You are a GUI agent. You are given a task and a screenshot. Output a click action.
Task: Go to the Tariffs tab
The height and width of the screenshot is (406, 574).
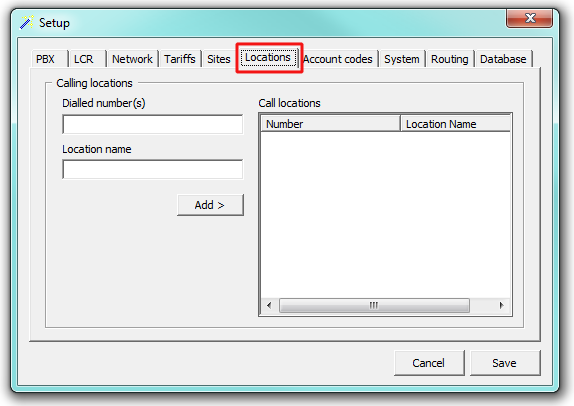click(180, 59)
